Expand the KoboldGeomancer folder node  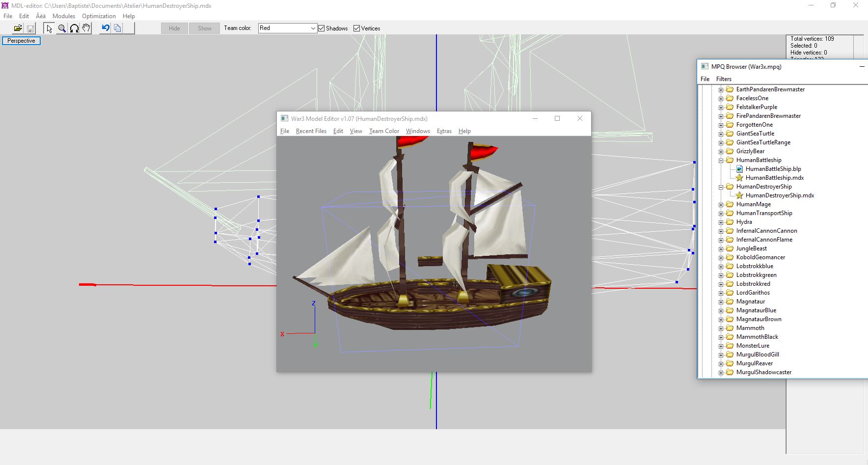pos(721,258)
